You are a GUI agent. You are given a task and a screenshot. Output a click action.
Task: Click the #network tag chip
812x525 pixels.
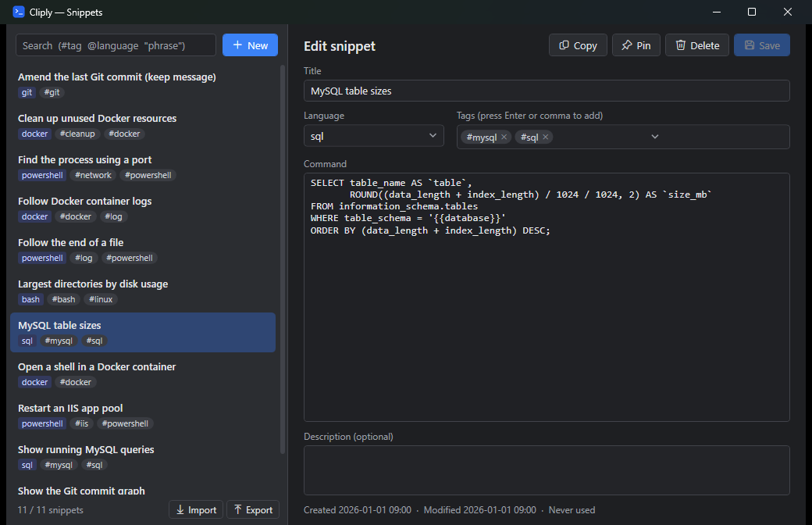93,175
